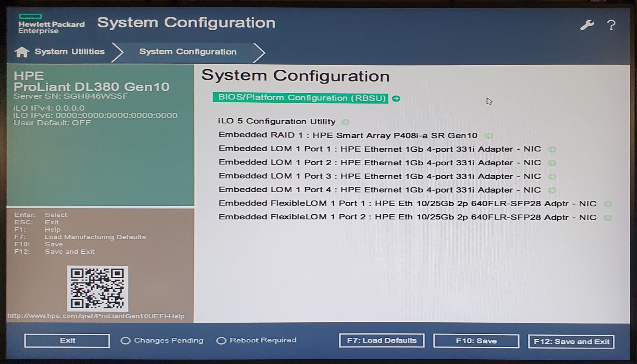Toggle the Changes Pending radio indicator
The height and width of the screenshot is (364, 637).
[x=126, y=341]
